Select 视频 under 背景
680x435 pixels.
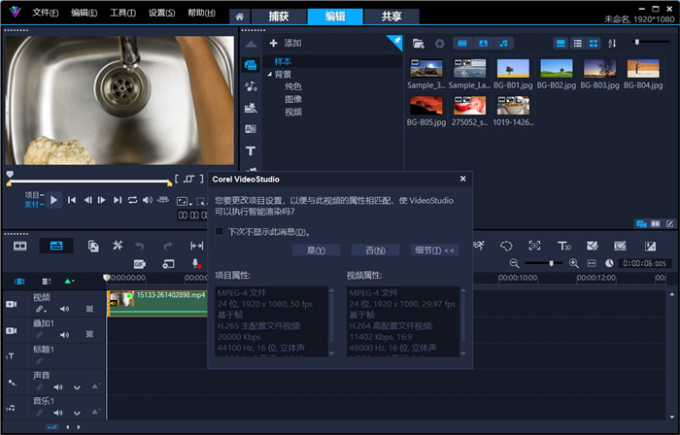click(293, 112)
